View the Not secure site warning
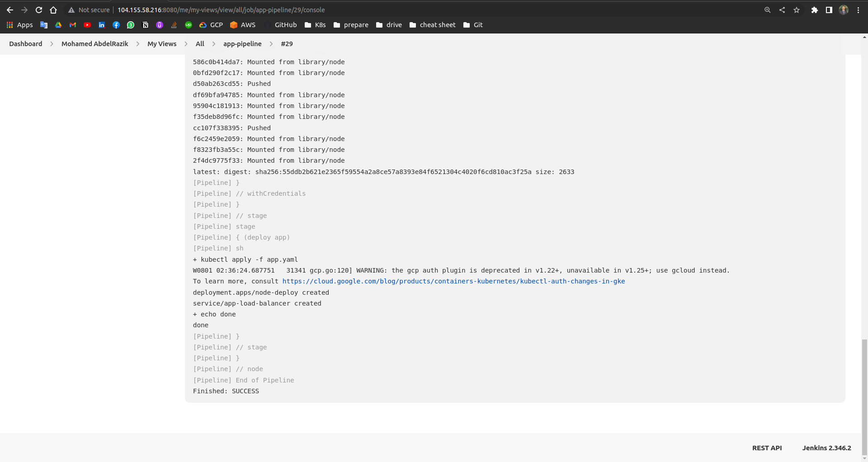This screenshot has height=462, width=868. point(89,10)
